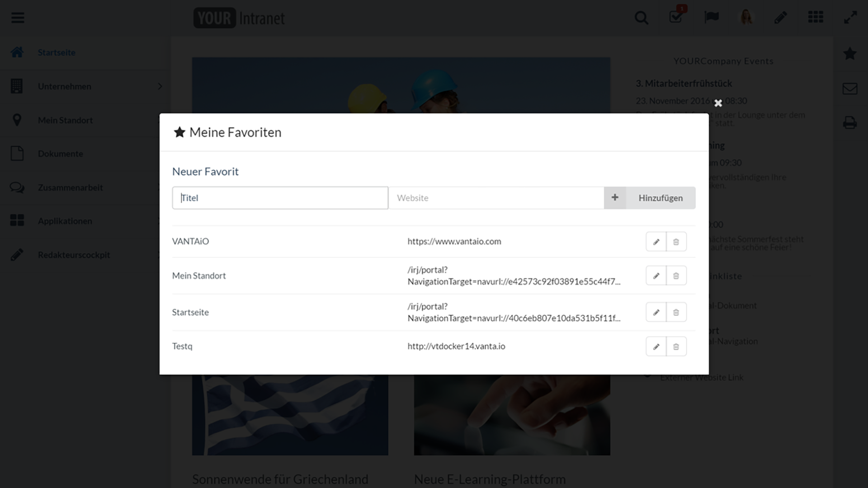Screen dimensions: 868x488
Task: Click the printer icon
Action: pyautogui.click(x=850, y=122)
